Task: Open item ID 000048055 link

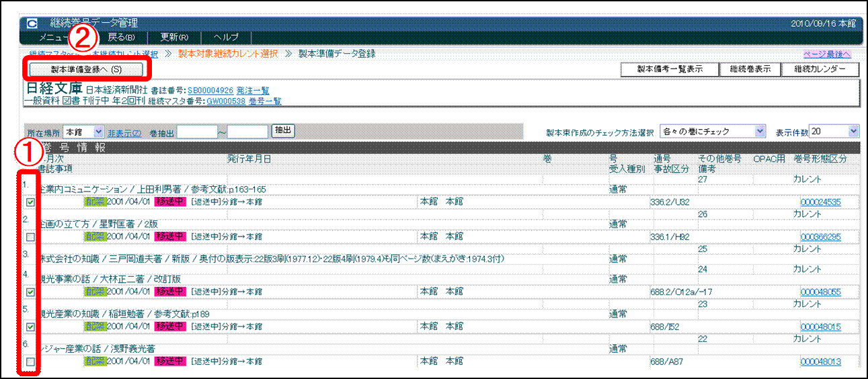Action: pos(820,292)
